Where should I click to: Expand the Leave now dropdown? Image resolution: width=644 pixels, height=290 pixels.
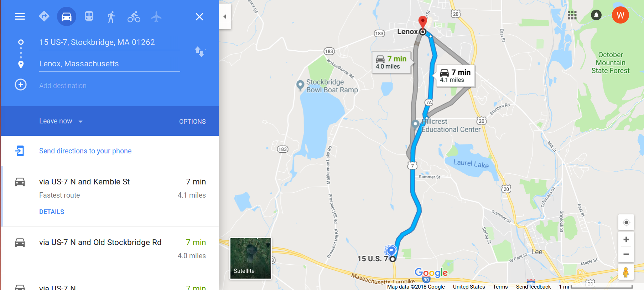(x=61, y=121)
